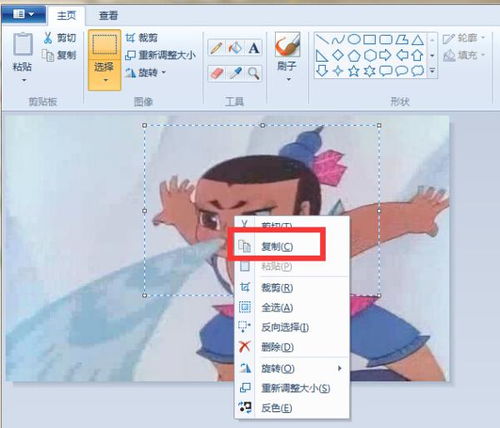The width and height of the screenshot is (500, 428).
Task: Choose the Left arrow shape
Action: coord(402,55)
